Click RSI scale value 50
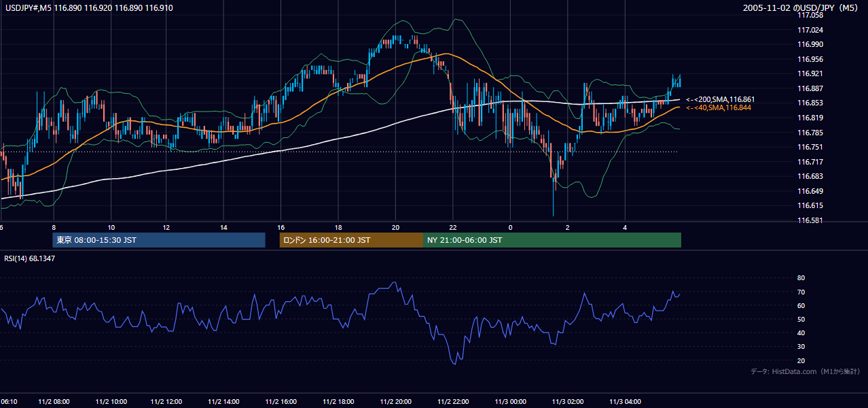The width and height of the screenshot is (868, 408). coord(801,319)
